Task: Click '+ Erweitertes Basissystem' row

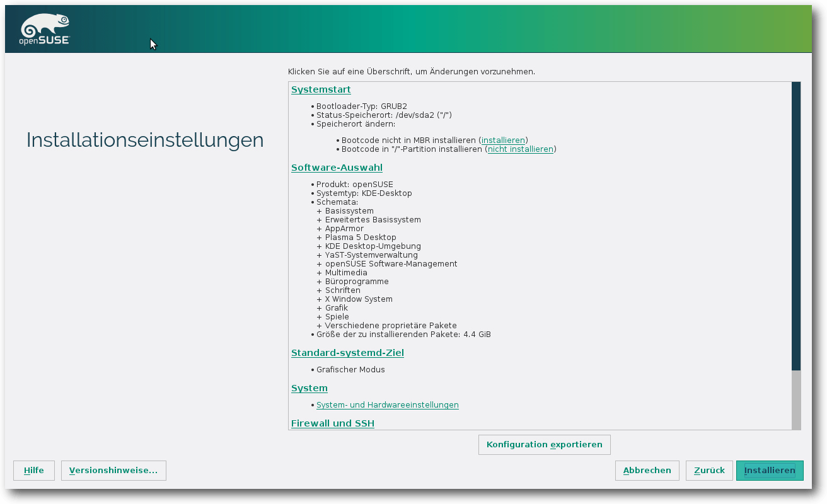Action: 369,220
